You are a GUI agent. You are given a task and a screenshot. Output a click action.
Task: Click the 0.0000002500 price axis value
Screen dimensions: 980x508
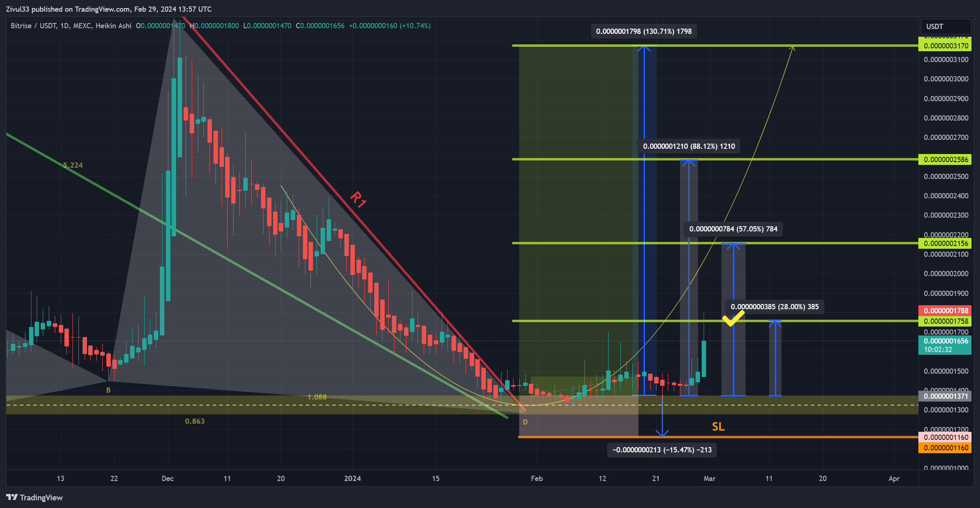[x=946, y=177]
